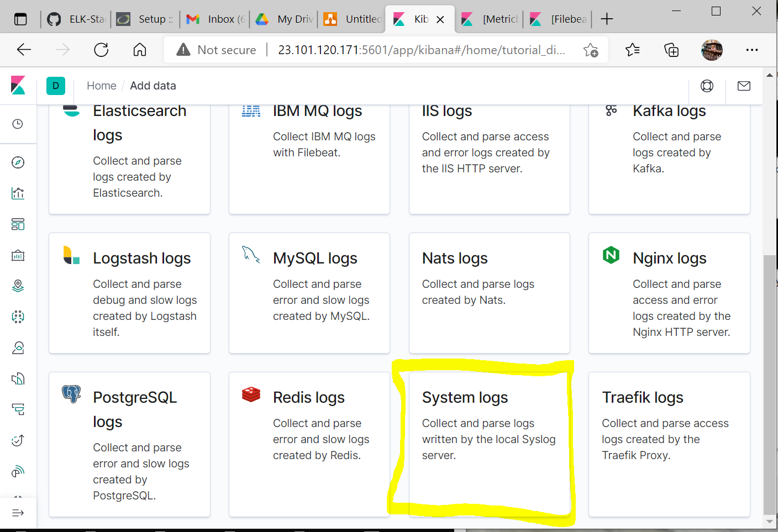Screen dimensions: 778x532
Task: Open Dashboard icon in Kibana sidebar
Action: click(18, 224)
